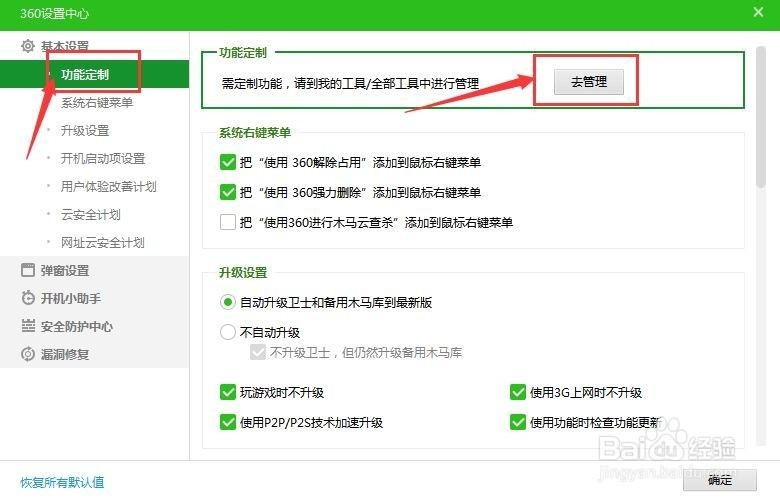Click the 安全防护中心 icon
Viewport: 780px width, 500px height.
click(x=28, y=326)
